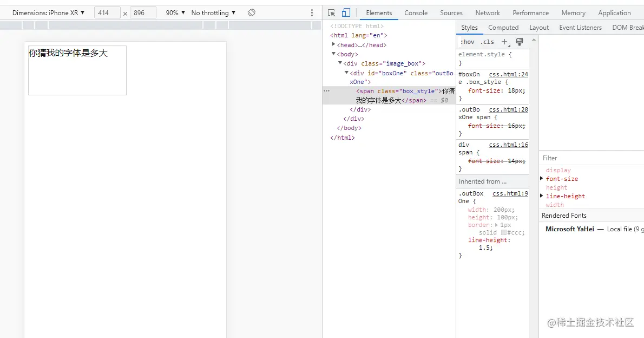Toggle rendering emulations paintbrush icon
This screenshot has height=338, width=644.
(x=520, y=42)
